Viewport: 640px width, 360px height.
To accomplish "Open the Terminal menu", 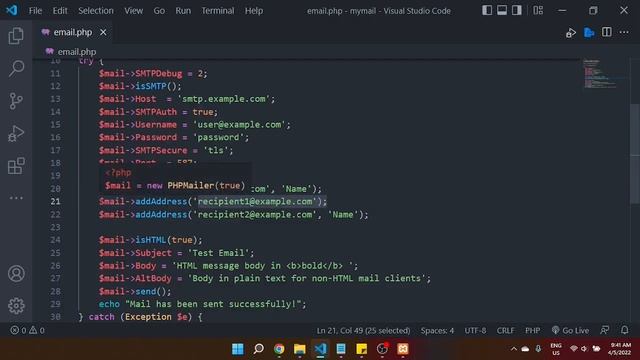I will (x=218, y=11).
